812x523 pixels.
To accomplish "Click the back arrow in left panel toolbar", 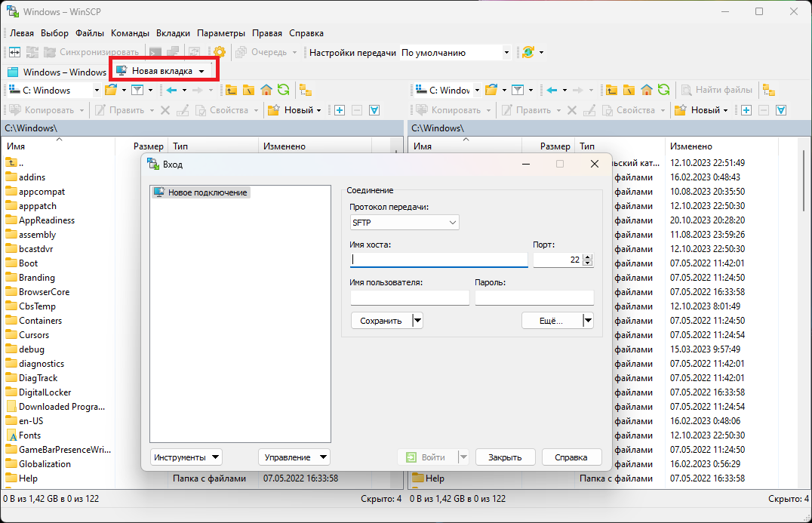I will click(x=171, y=90).
